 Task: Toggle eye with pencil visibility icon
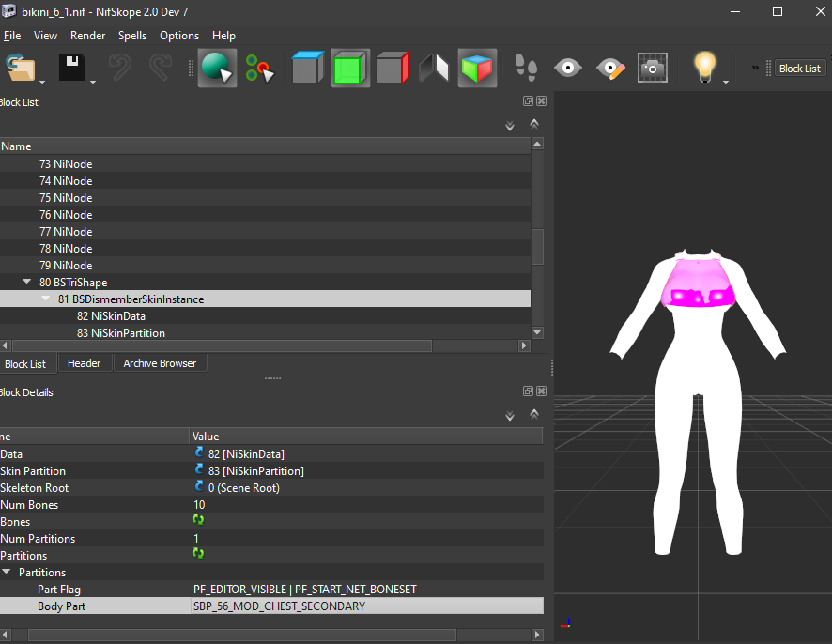coord(610,69)
